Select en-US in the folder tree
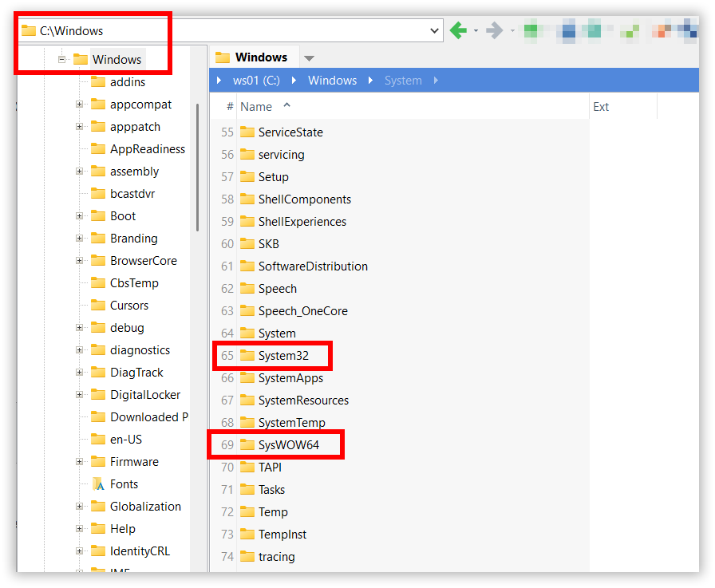 click(x=126, y=440)
